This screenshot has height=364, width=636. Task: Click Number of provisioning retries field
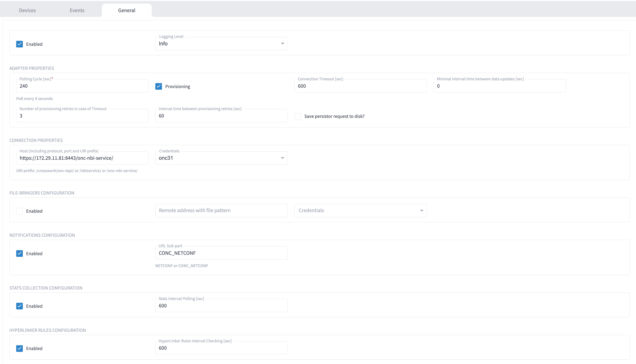[82, 116]
